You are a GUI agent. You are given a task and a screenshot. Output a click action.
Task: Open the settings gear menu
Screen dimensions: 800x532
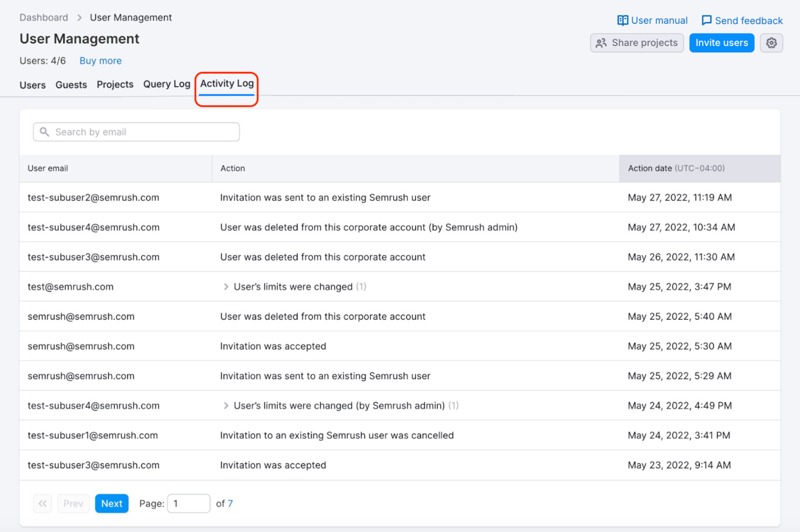click(771, 43)
